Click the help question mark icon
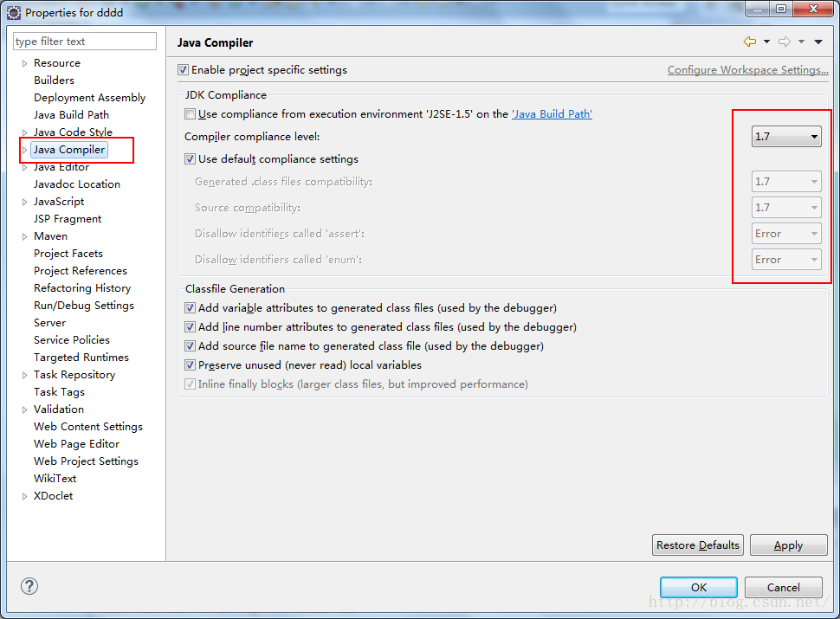 click(29, 586)
